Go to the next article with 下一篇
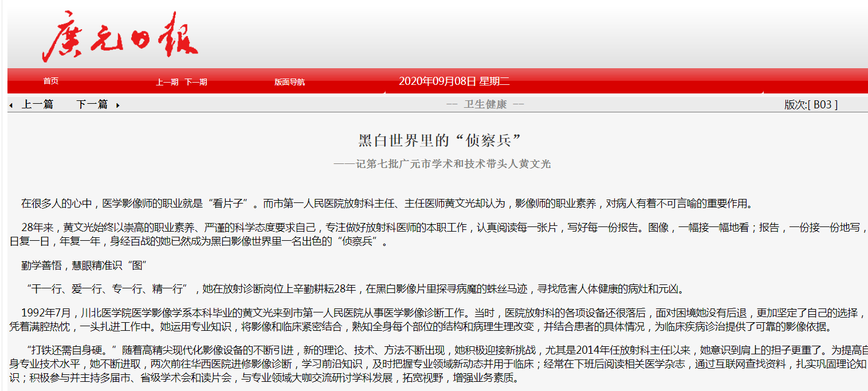The height and width of the screenshot is (391, 868). pos(92,104)
